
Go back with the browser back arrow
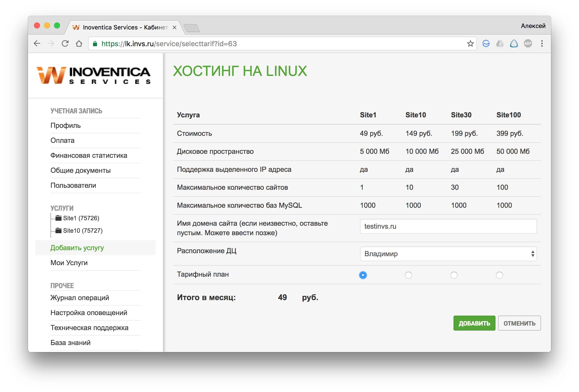[x=37, y=43]
